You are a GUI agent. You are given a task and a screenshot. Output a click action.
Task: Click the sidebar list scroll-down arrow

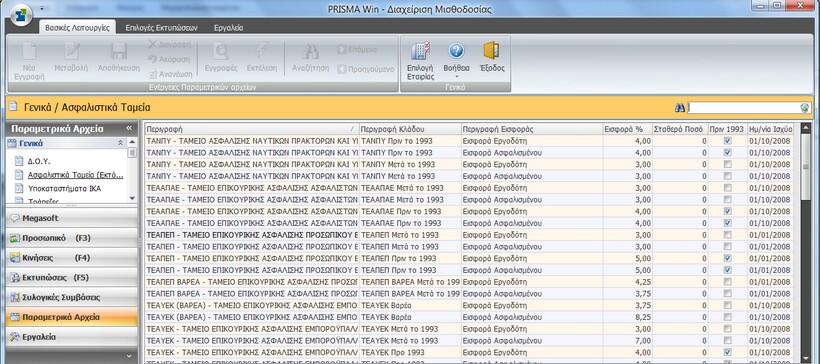pyautogui.click(x=132, y=198)
